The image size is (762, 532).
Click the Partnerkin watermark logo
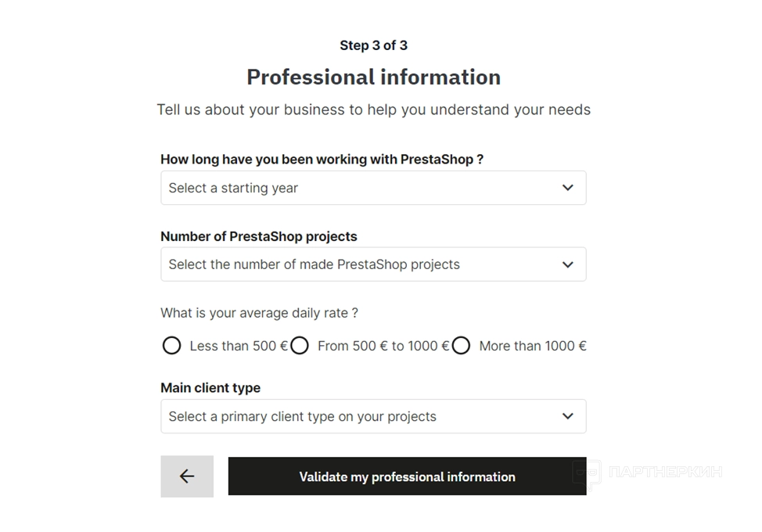pyautogui.click(x=646, y=472)
